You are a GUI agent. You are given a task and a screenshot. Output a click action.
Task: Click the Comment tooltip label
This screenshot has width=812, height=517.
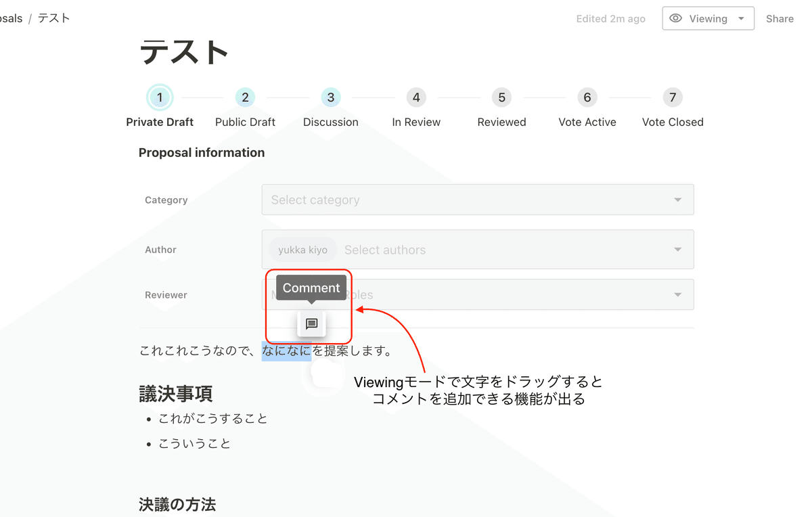click(311, 288)
